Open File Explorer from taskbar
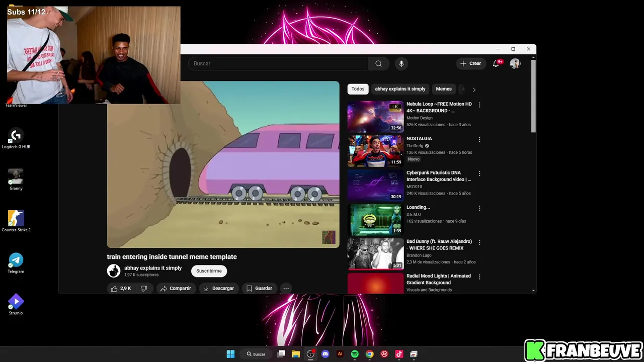Screen dimensions: 644x362 click(x=296, y=354)
